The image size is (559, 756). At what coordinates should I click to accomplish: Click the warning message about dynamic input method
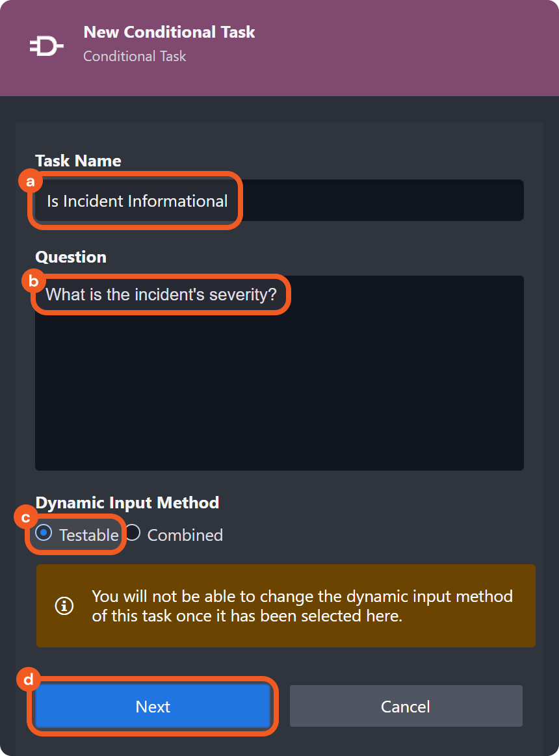pos(301,606)
